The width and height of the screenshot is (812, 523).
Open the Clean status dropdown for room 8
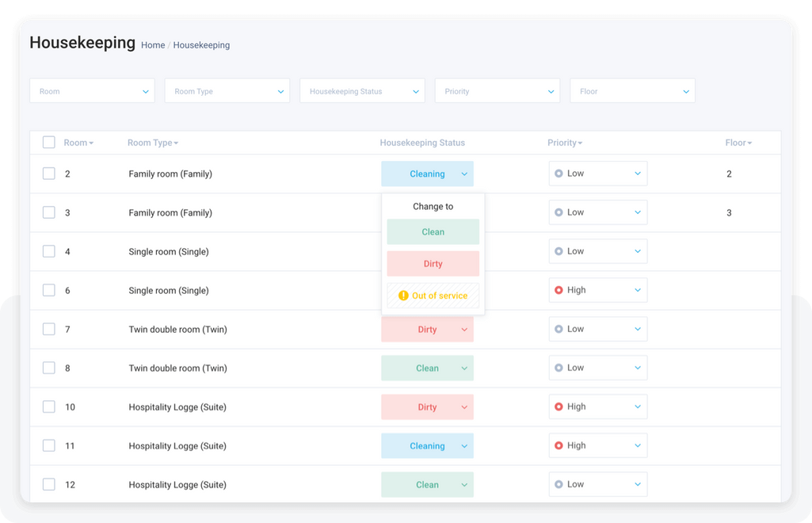(x=427, y=368)
